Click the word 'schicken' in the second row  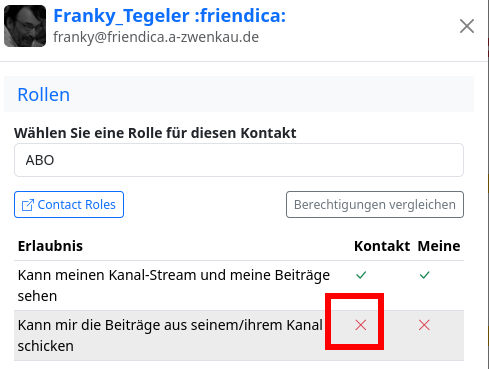click(x=46, y=346)
